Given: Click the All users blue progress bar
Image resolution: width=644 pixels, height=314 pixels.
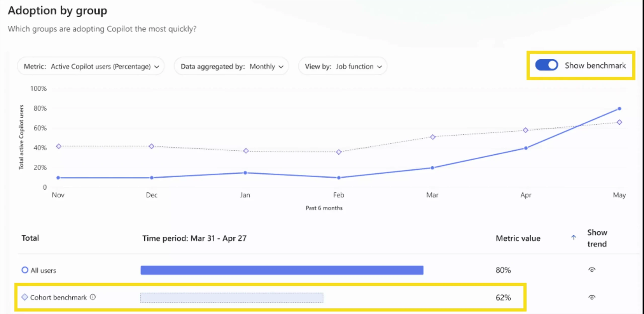Looking at the screenshot, I should (282, 270).
